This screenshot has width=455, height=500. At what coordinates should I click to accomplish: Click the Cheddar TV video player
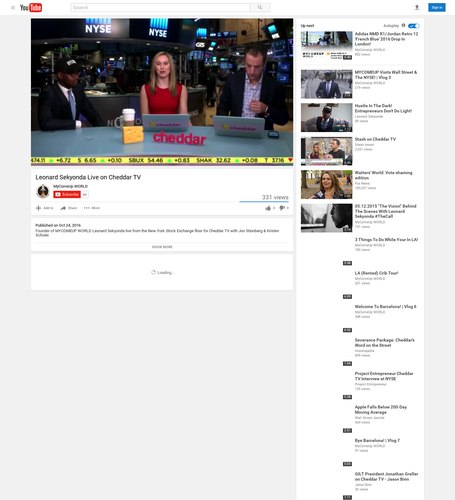pyautogui.click(x=162, y=92)
